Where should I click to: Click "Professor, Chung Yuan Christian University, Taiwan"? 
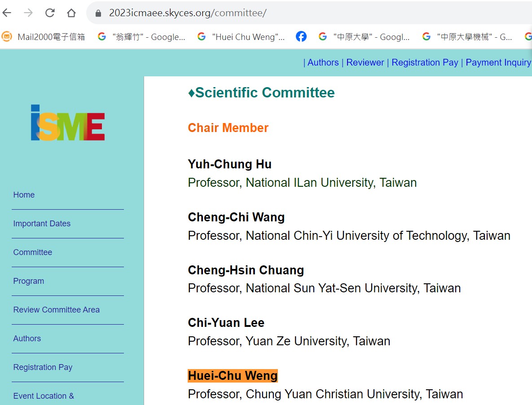pos(325,394)
